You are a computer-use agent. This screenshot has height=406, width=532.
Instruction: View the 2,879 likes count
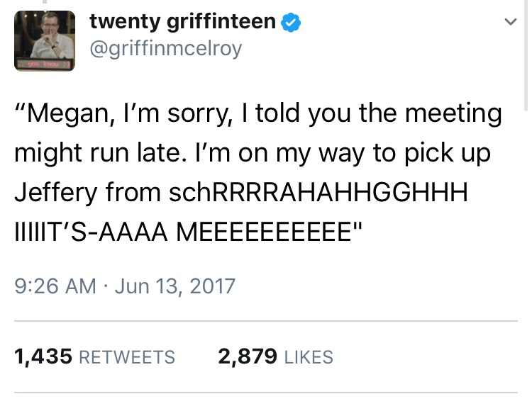pos(248,356)
